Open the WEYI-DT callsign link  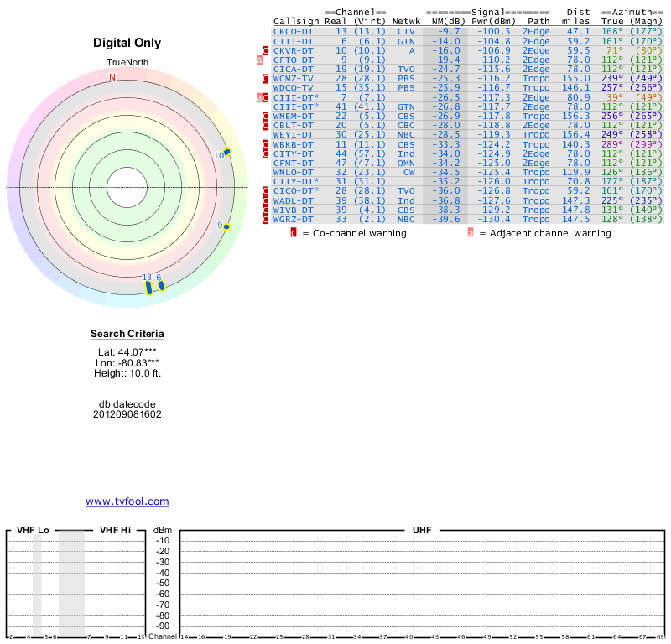pos(293,135)
